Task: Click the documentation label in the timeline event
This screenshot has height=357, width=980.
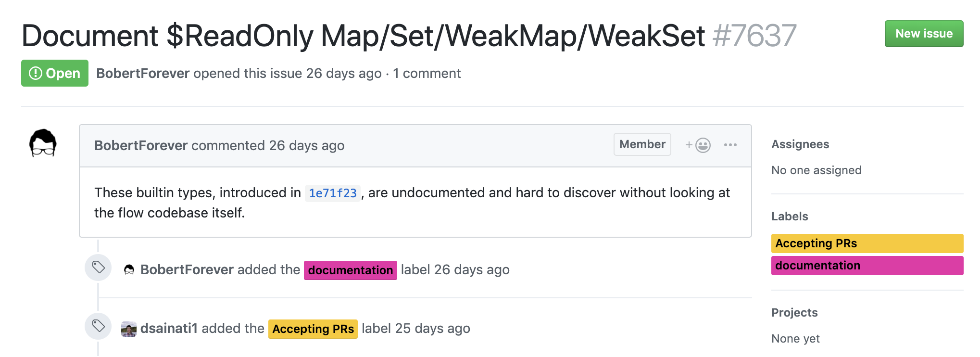Action: (x=350, y=270)
